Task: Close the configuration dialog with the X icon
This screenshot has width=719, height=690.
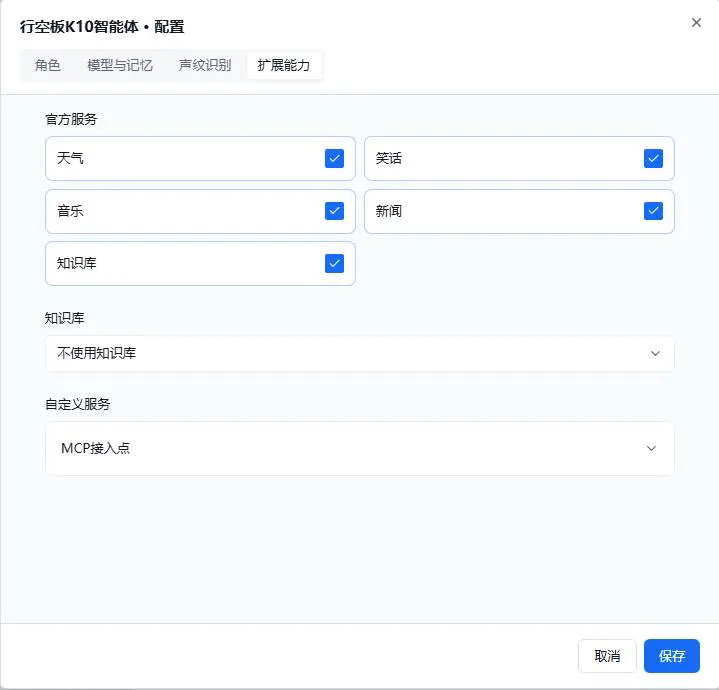Action: coord(696,22)
